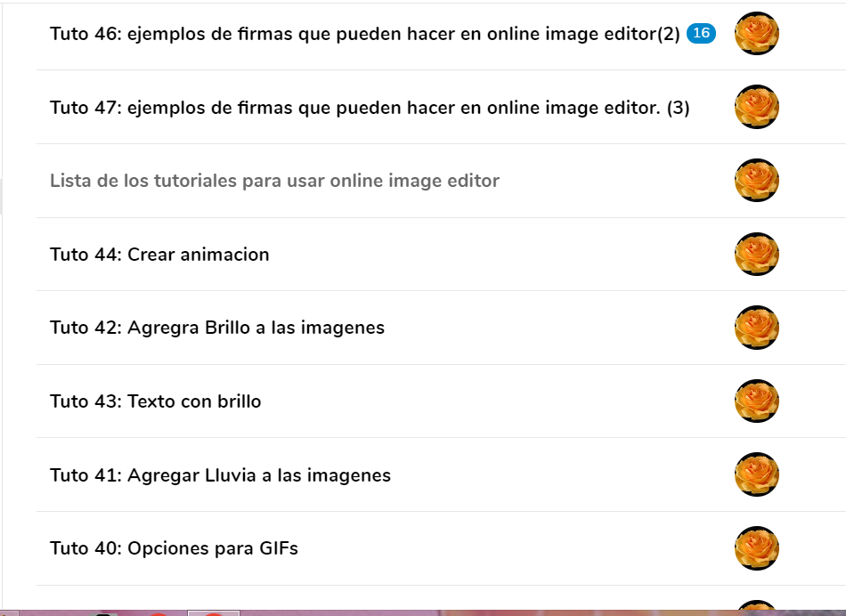Open topic Tuto 41: Agregar Lluvia a las imagenes
Screen dimensions: 846x616
click(x=220, y=475)
